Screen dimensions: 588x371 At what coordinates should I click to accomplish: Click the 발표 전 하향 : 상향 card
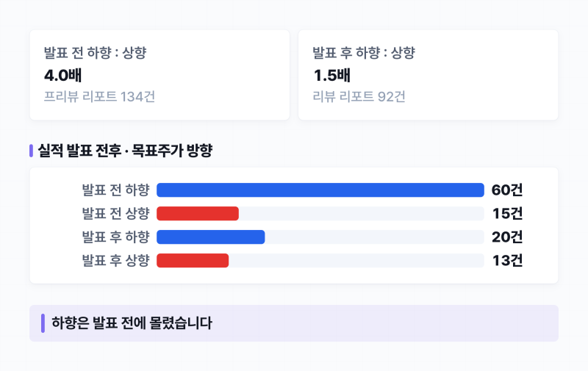(x=159, y=75)
